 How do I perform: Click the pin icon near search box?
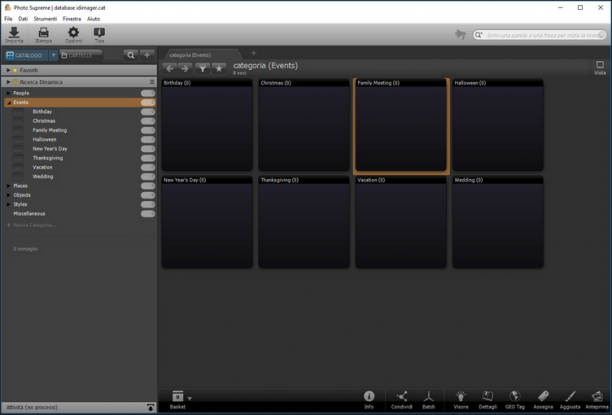461,35
